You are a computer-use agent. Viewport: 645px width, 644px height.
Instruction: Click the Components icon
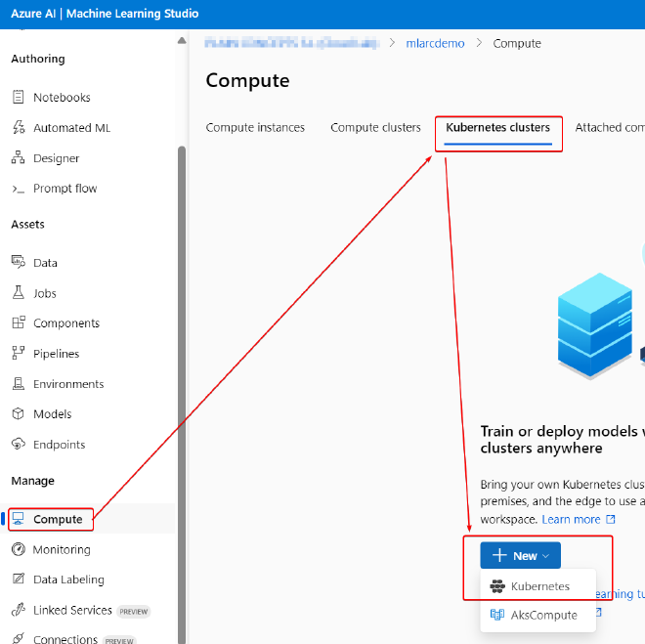pos(19,322)
